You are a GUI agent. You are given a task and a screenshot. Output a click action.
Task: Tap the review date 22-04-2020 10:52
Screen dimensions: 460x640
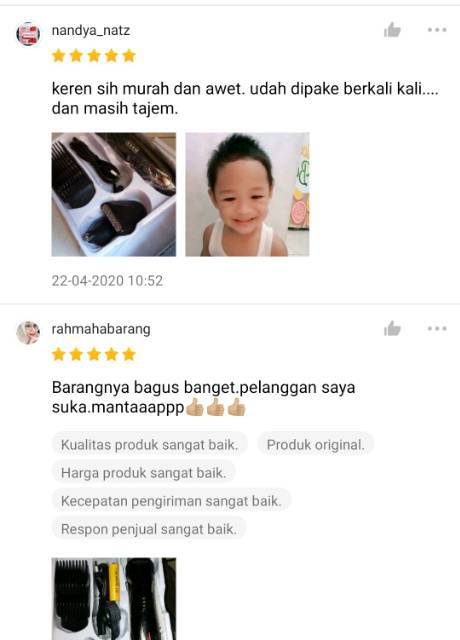[x=107, y=280]
